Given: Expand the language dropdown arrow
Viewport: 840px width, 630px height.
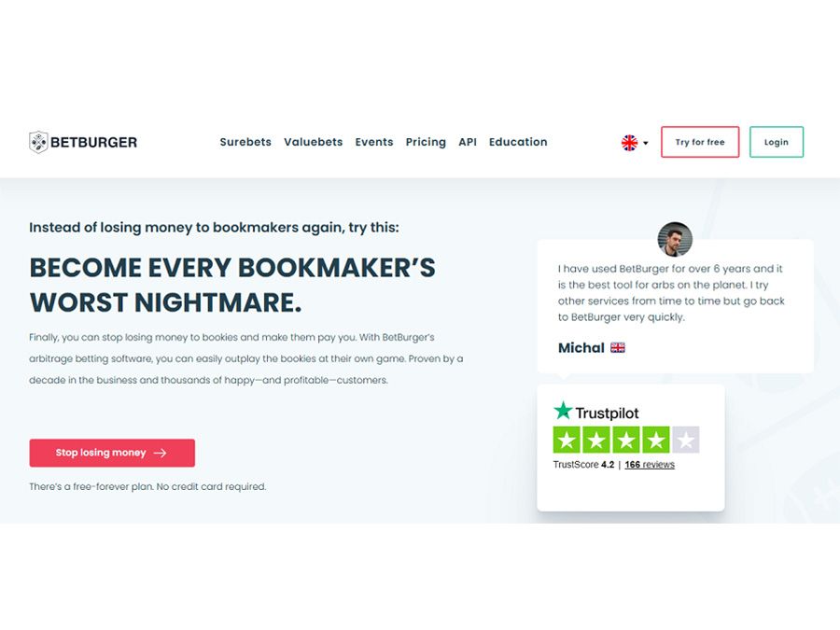Looking at the screenshot, I should [x=646, y=143].
